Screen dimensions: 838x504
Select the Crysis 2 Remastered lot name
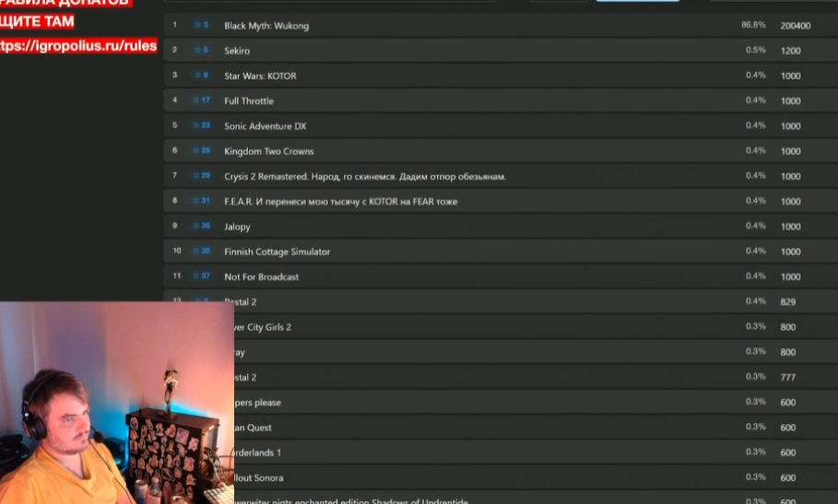(365, 176)
